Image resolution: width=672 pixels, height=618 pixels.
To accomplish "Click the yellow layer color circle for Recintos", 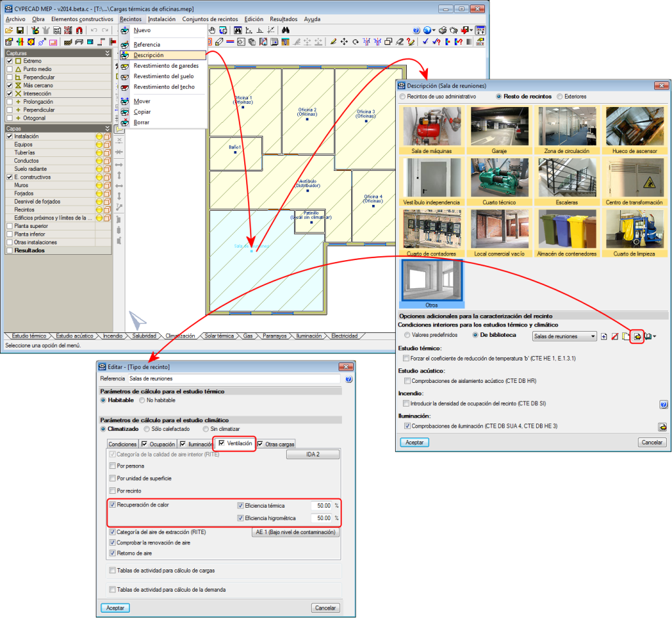I will point(99,210).
